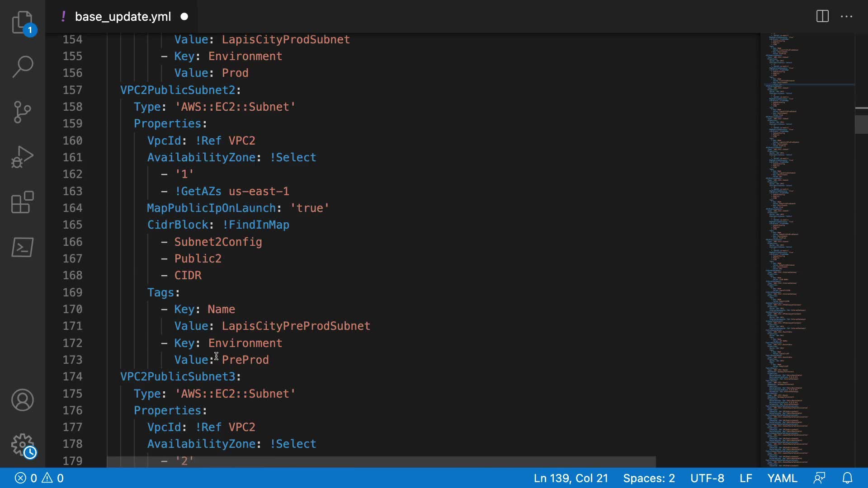Open the notifications bell in the status bar
The width and height of the screenshot is (868, 488).
point(847,478)
